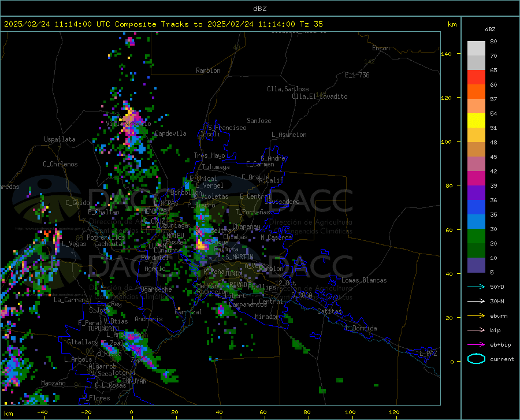Click the Ramblon label near map top
Viewport: 520px width, 420px height.
pos(208,70)
